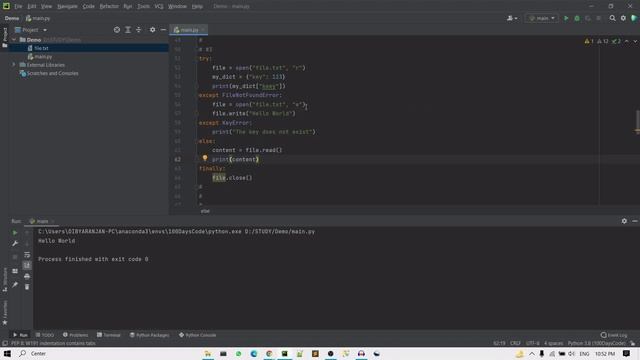Collapse the Demo project folder
Image resolution: width=640 pixels, height=360 pixels.
point(14,40)
